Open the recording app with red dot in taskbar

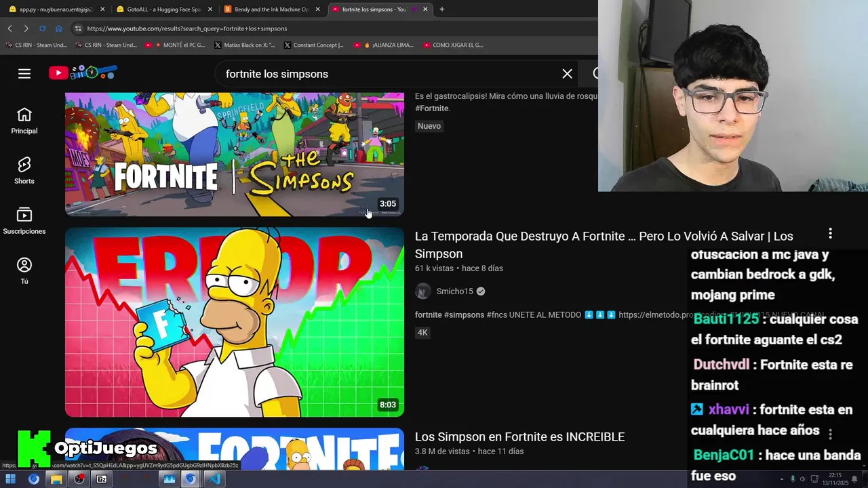[79, 479]
